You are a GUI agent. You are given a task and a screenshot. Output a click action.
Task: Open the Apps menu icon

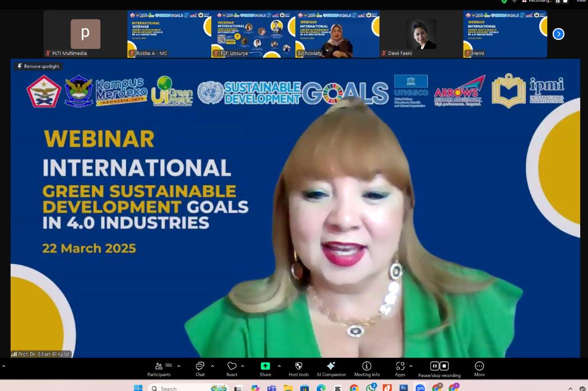[400, 366]
